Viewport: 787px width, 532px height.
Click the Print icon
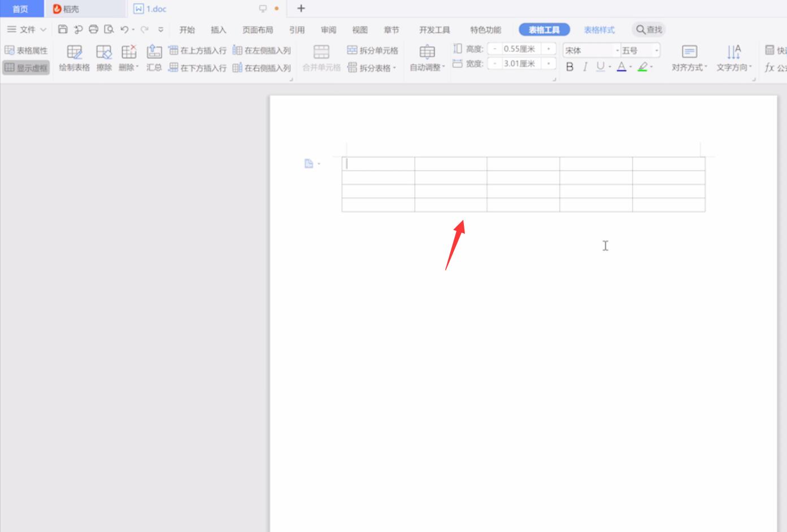point(94,29)
